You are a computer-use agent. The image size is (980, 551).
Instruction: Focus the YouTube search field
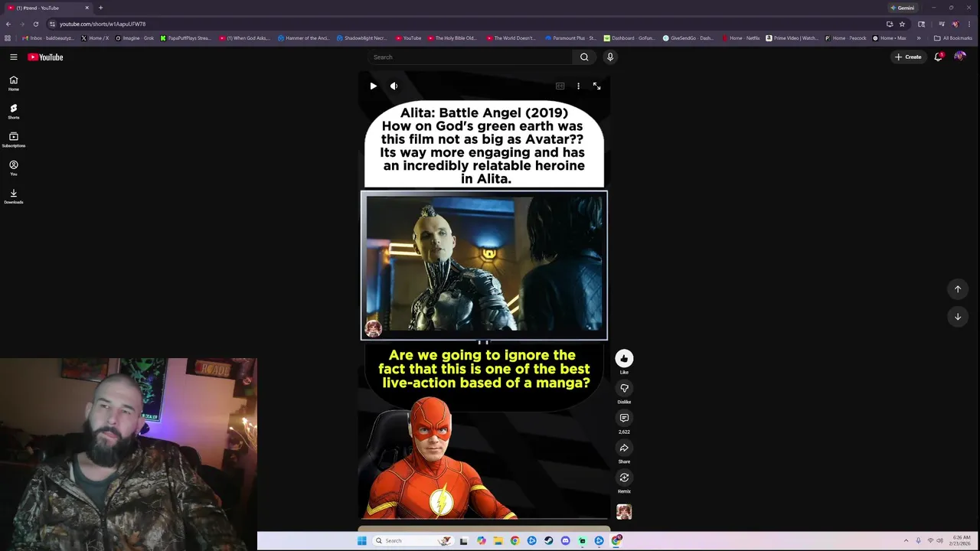(469, 57)
